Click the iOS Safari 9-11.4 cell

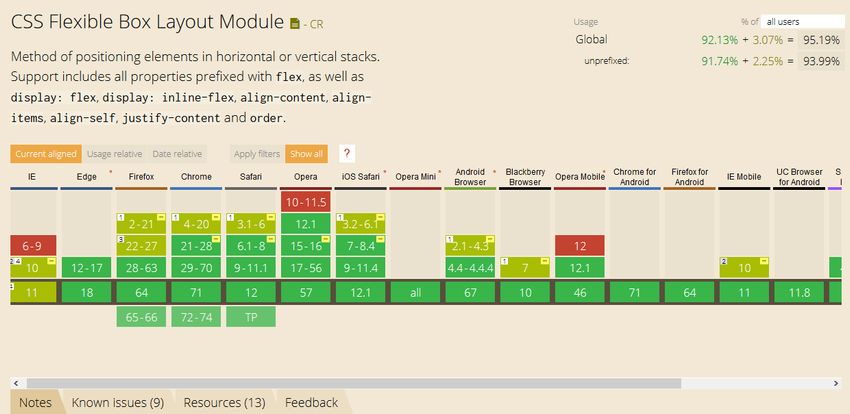tap(360, 268)
